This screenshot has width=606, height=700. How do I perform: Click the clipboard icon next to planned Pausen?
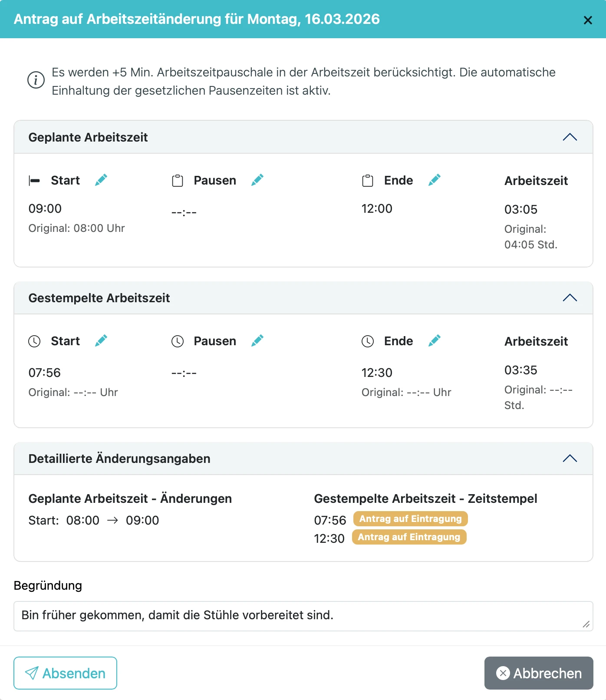[178, 181]
